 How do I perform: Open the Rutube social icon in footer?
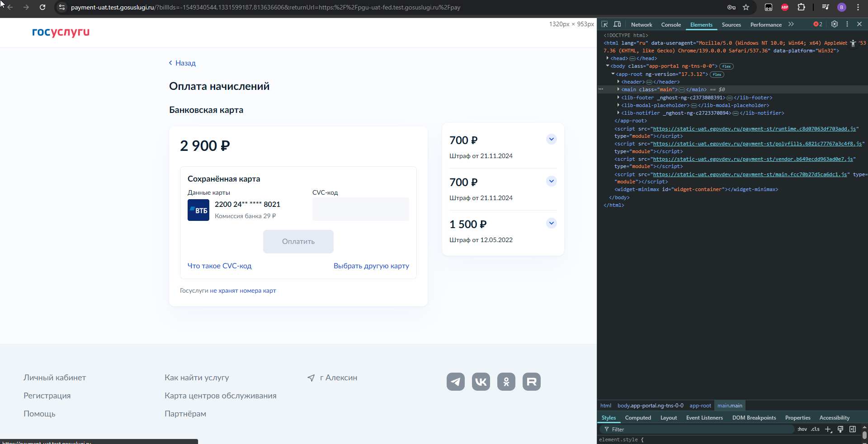coord(532,382)
